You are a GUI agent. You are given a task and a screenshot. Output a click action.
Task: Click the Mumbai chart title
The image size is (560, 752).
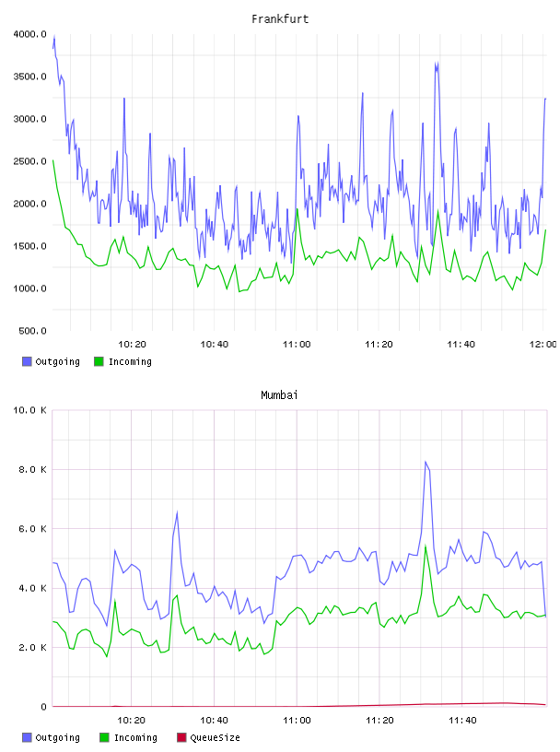[279, 395]
